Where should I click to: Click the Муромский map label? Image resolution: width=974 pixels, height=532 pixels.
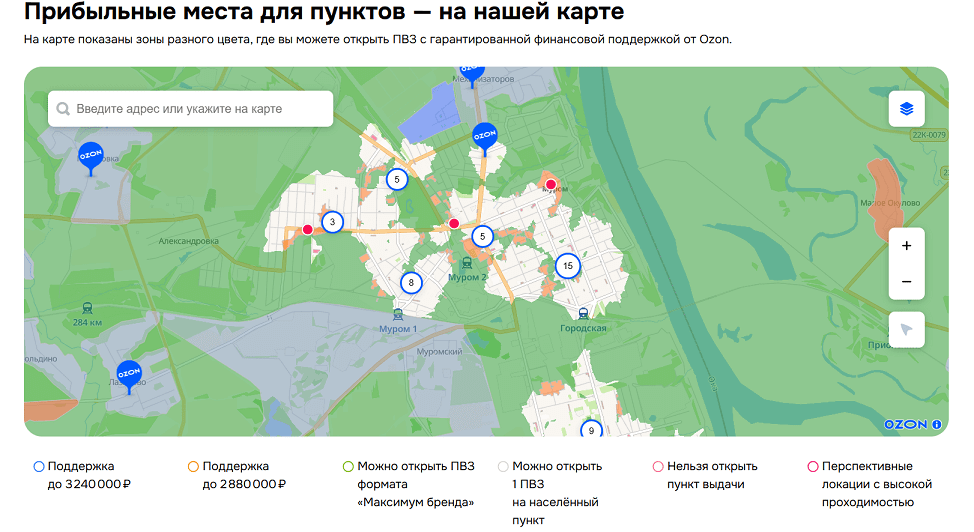click(439, 352)
